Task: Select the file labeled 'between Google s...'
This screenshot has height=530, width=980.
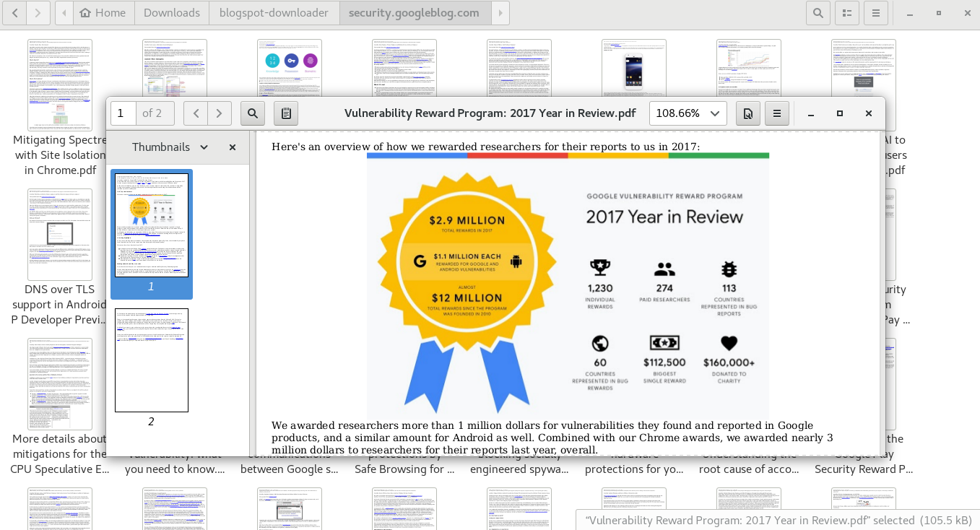Action: tap(290, 469)
